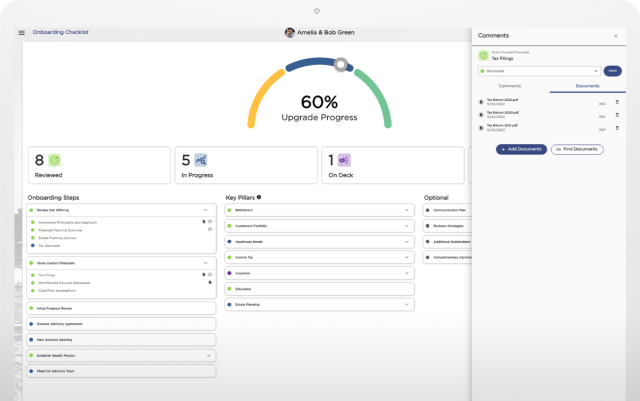Click Amelia & Bob Green avatar
640x401 pixels.
289,33
